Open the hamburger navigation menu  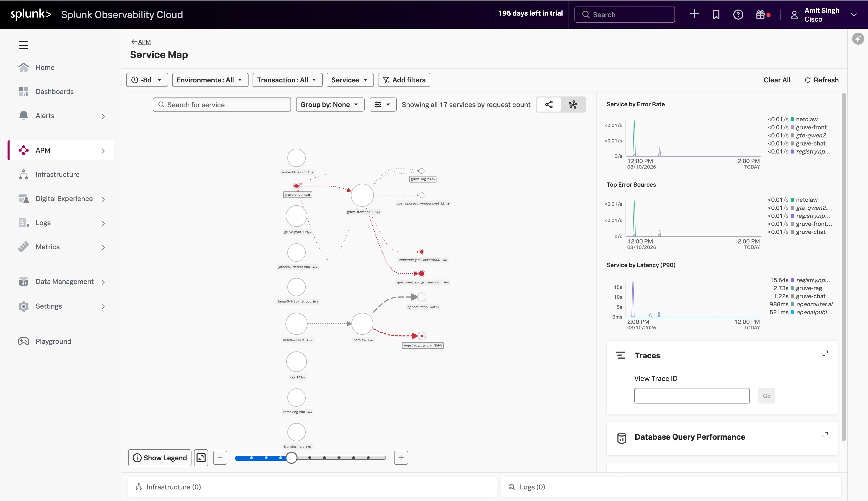coord(23,45)
